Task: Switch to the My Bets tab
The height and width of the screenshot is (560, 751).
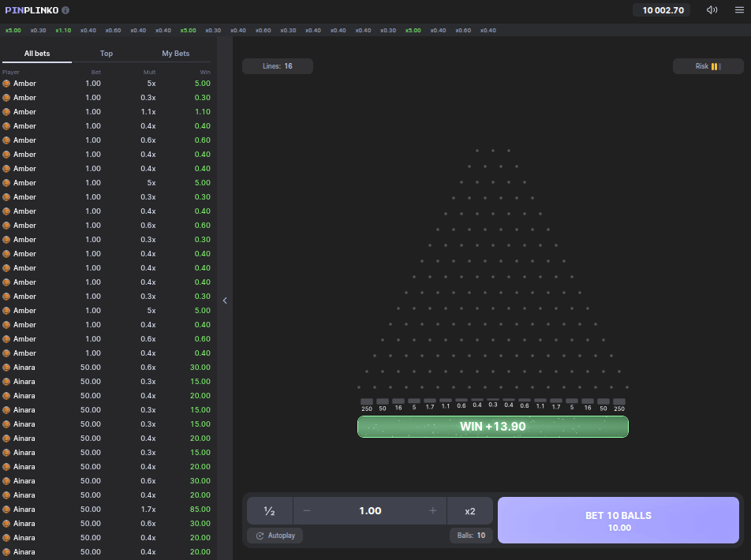Action: (x=175, y=54)
